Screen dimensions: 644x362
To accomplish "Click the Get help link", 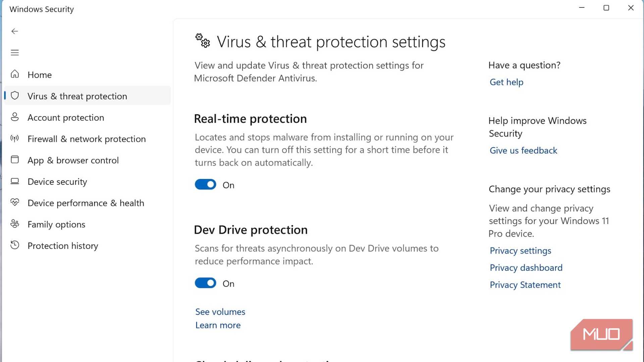I will pyautogui.click(x=506, y=82).
